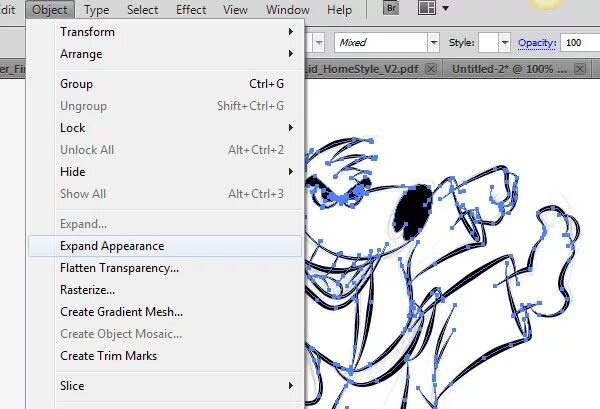Expand the Hide submenu

point(165,172)
